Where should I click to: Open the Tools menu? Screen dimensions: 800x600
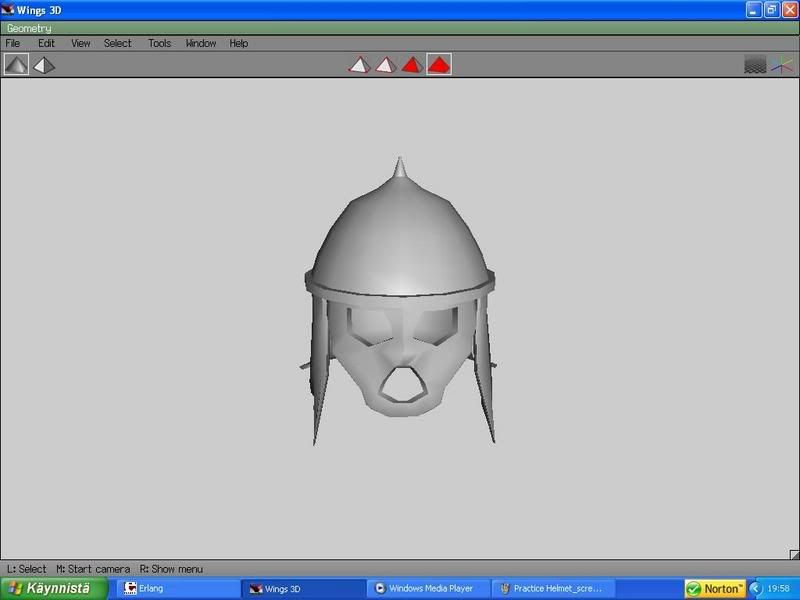tap(159, 44)
